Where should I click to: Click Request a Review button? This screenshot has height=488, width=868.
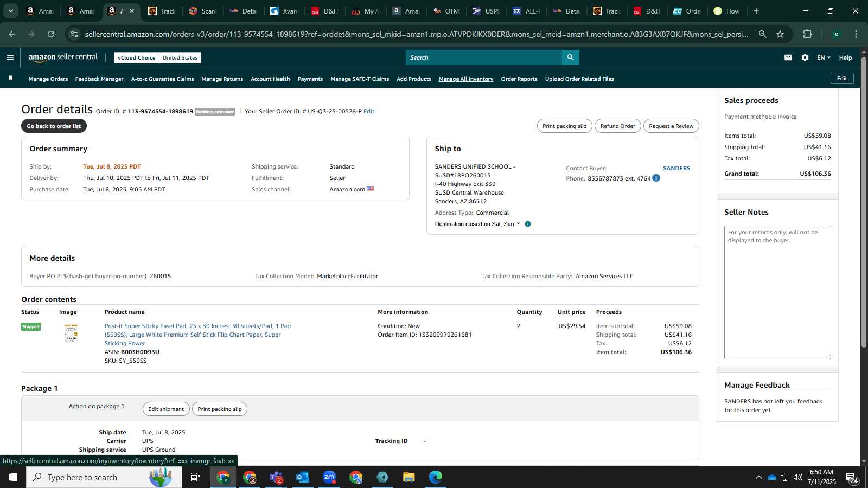[x=671, y=126]
